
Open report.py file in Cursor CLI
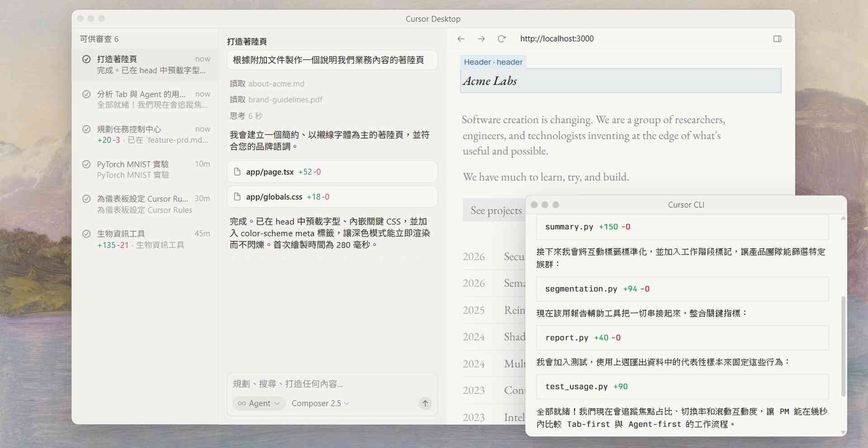[x=682, y=337]
